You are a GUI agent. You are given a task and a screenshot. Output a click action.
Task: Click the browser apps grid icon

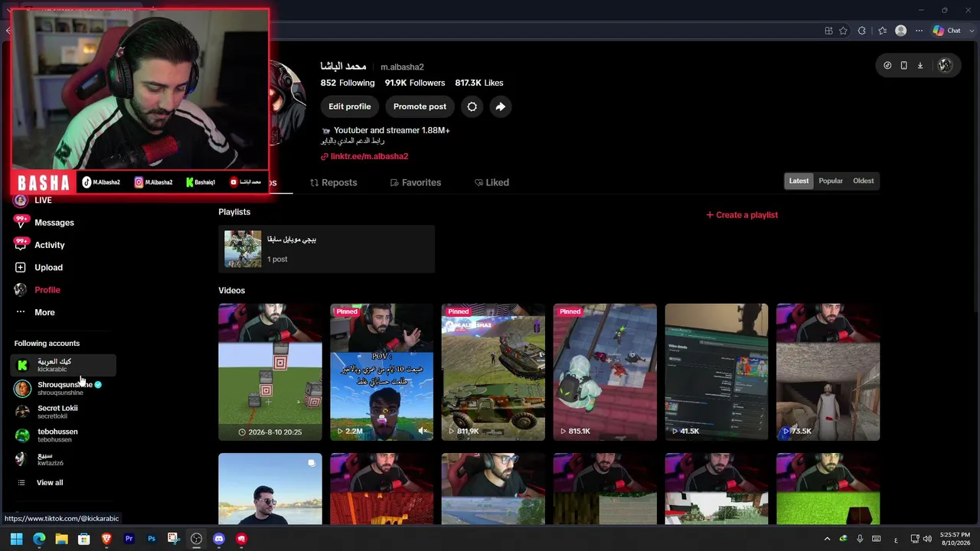tap(828, 31)
